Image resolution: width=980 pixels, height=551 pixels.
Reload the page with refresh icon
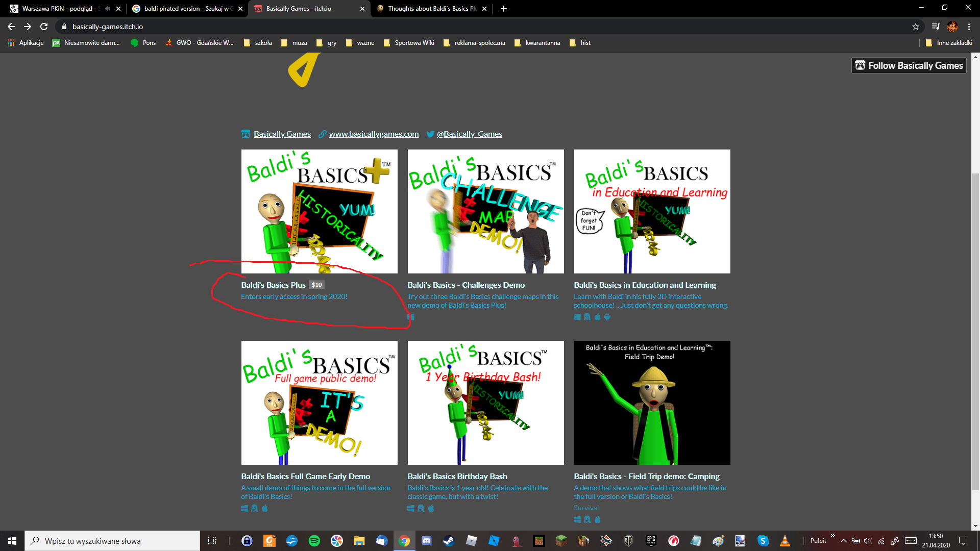pyautogui.click(x=44, y=27)
